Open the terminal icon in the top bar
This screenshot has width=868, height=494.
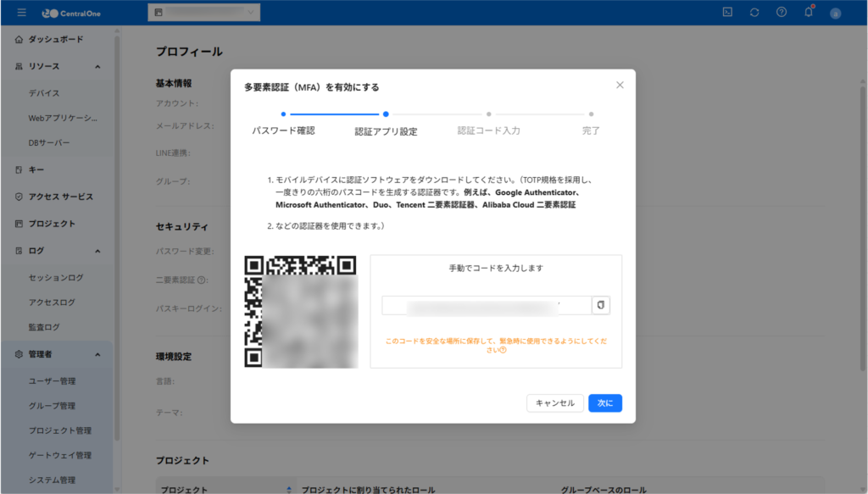click(x=727, y=12)
